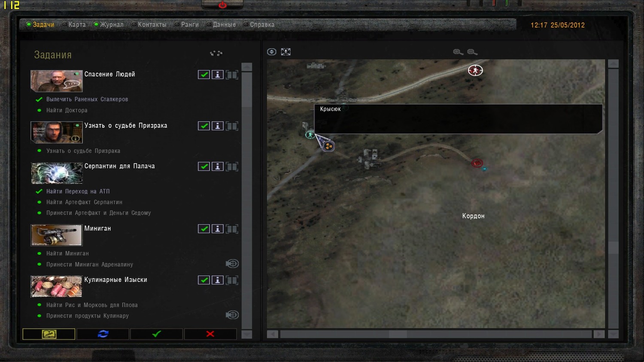The height and width of the screenshot is (362, 644).
Task: Click map vertical scrollbar down arrow
Action: tap(614, 334)
